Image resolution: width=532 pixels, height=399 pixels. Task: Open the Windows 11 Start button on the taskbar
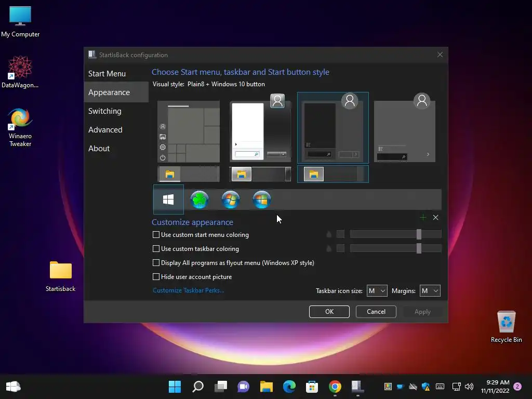click(x=175, y=387)
